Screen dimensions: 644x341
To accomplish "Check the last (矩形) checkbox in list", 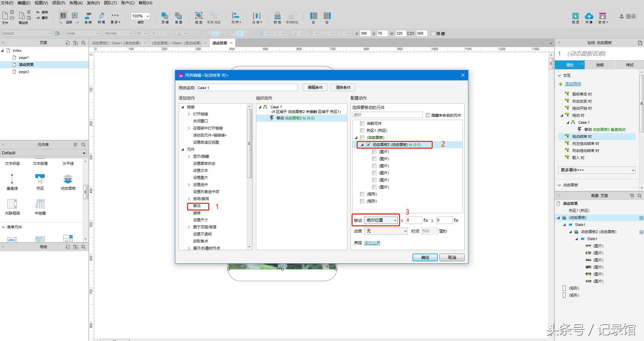I will [x=362, y=201].
